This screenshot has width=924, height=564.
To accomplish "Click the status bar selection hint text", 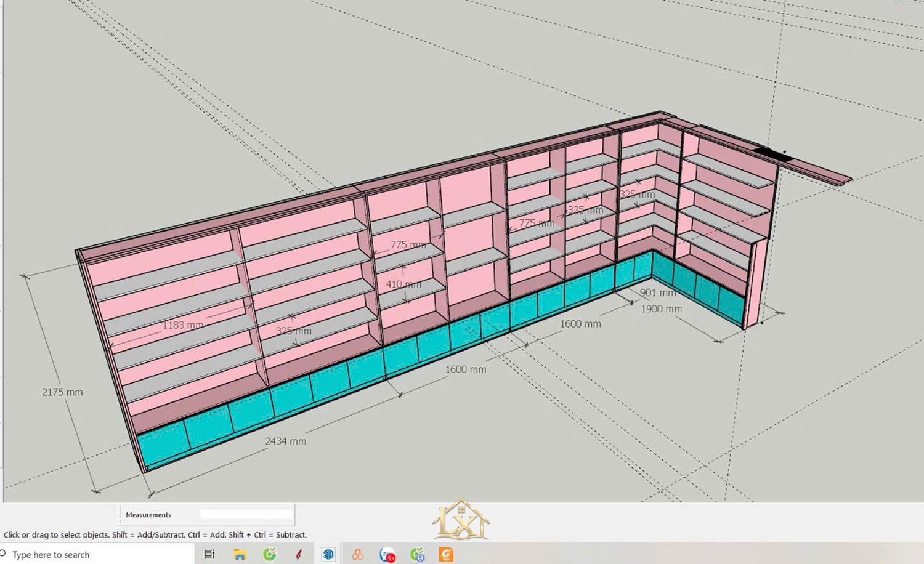I will 155,534.
